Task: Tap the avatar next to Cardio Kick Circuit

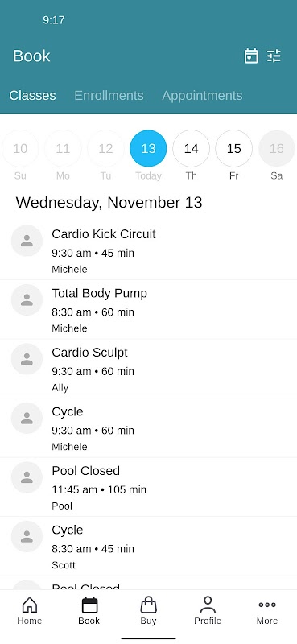Action: [x=27, y=241]
